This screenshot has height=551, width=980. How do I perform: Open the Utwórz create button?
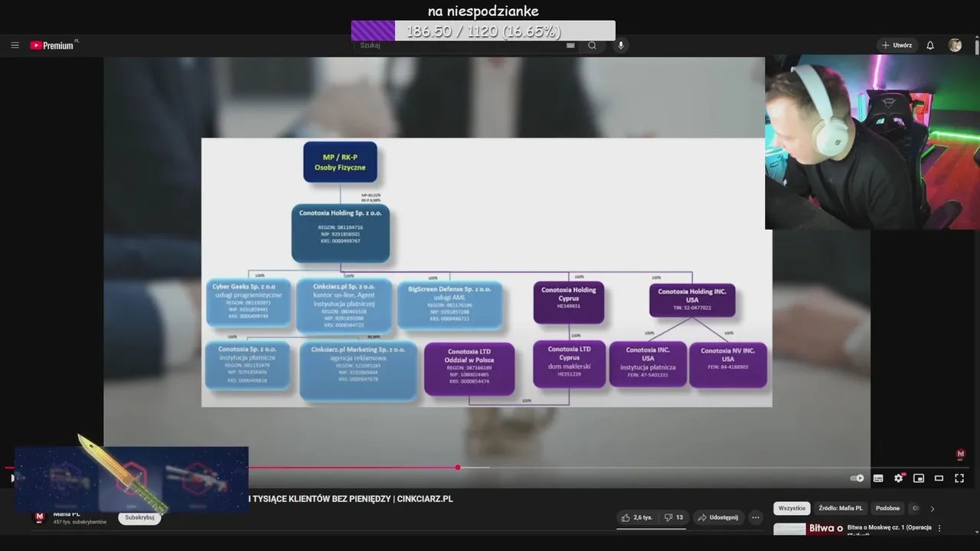[897, 45]
